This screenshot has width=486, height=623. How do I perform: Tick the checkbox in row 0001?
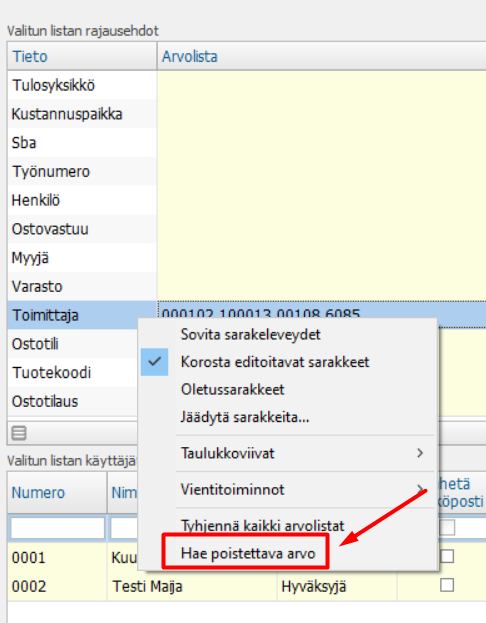click(447, 556)
